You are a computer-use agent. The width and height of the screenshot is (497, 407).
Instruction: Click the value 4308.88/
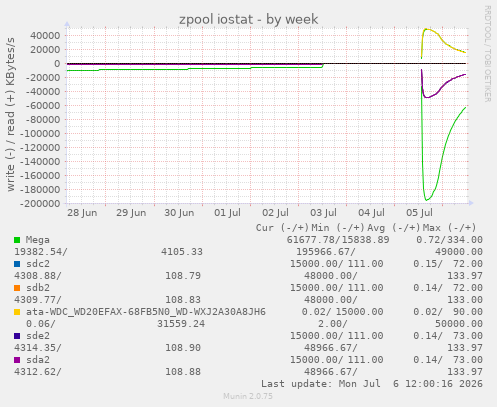pos(38,276)
